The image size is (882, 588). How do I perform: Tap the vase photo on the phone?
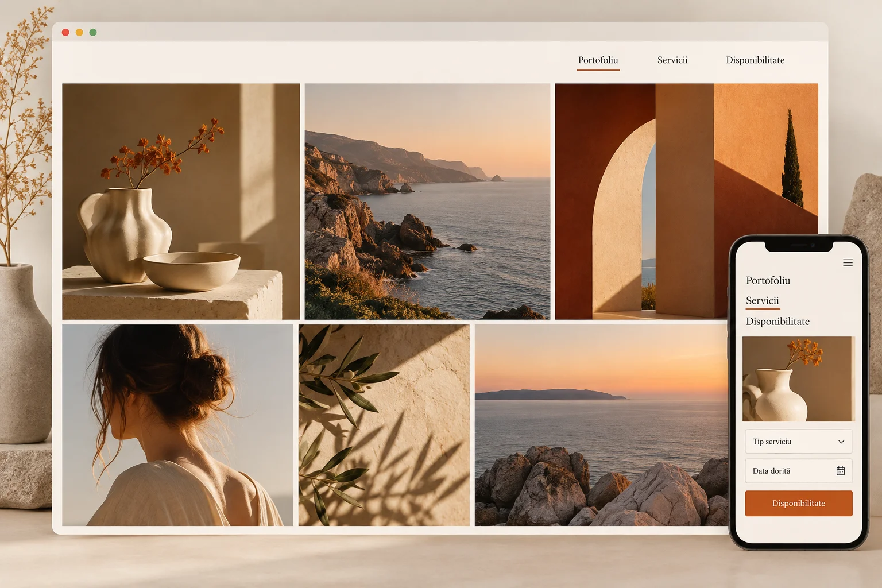tap(799, 379)
